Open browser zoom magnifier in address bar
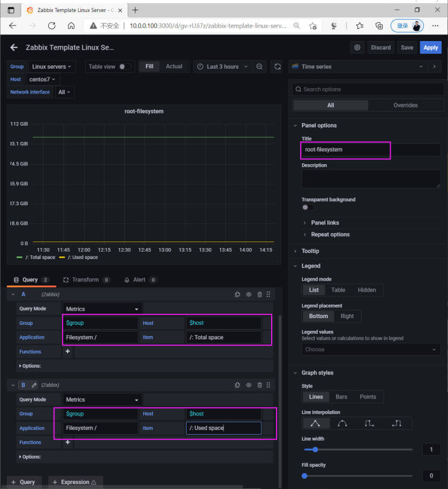 tap(296, 26)
